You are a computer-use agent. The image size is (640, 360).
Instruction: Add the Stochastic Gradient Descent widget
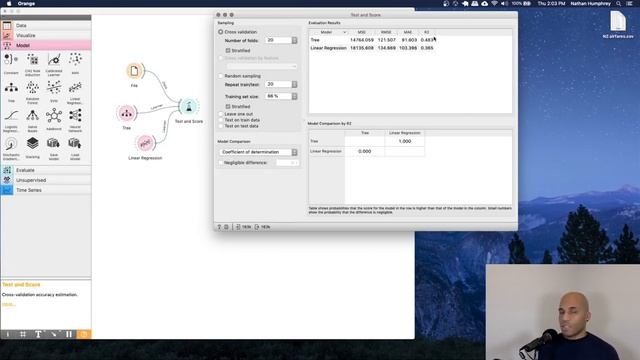point(11,147)
